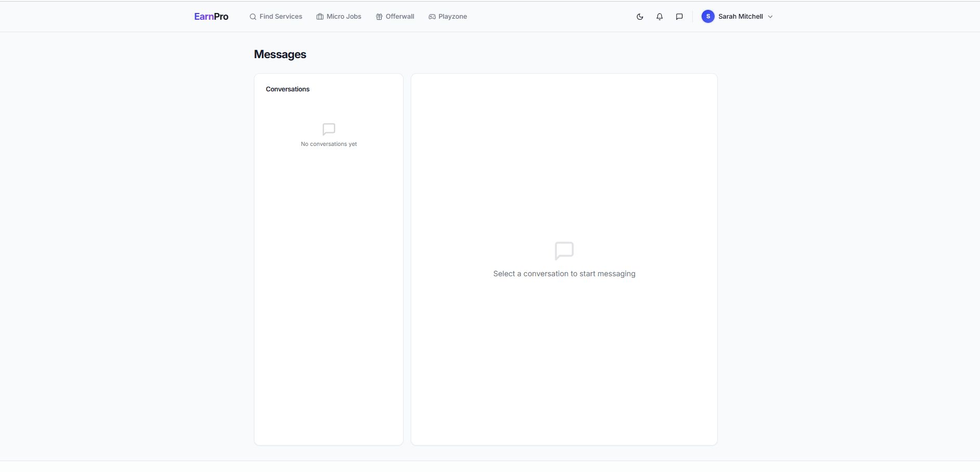Open the Micro Jobs page
980x472 pixels.
(x=339, y=17)
